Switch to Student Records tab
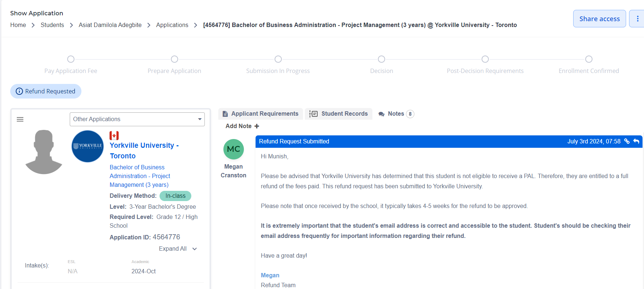644x289 pixels. [x=338, y=114]
